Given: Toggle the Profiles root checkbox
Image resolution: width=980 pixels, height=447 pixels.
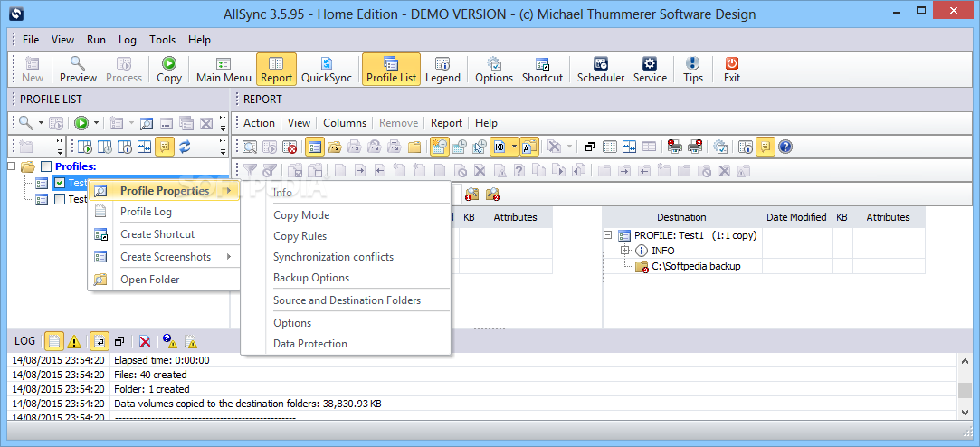Looking at the screenshot, I should point(45,166).
